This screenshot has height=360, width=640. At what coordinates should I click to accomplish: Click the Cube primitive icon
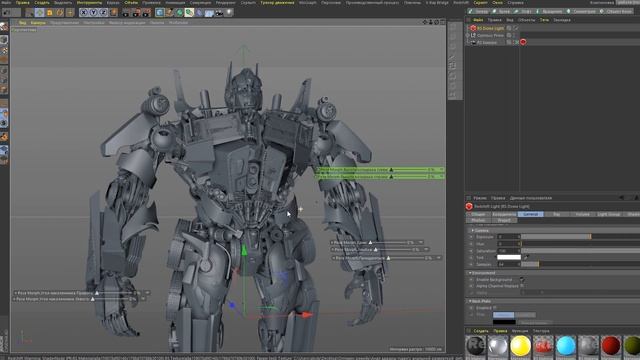pyautogui.click(x=160, y=13)
